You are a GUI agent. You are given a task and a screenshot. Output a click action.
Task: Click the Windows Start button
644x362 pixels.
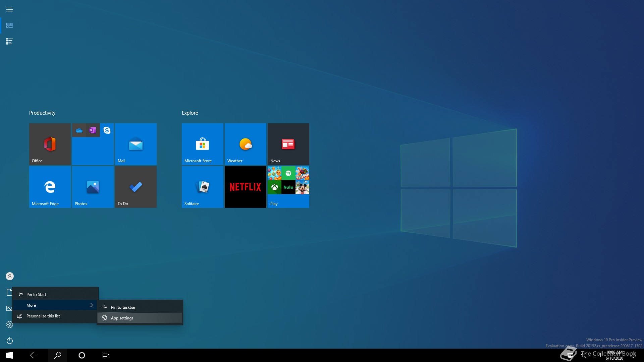9,355
